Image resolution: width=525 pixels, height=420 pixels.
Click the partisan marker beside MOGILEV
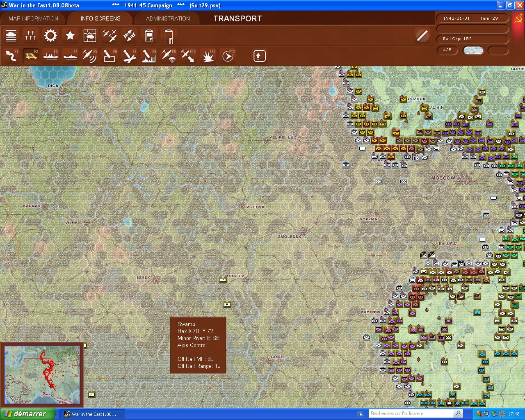223,280
